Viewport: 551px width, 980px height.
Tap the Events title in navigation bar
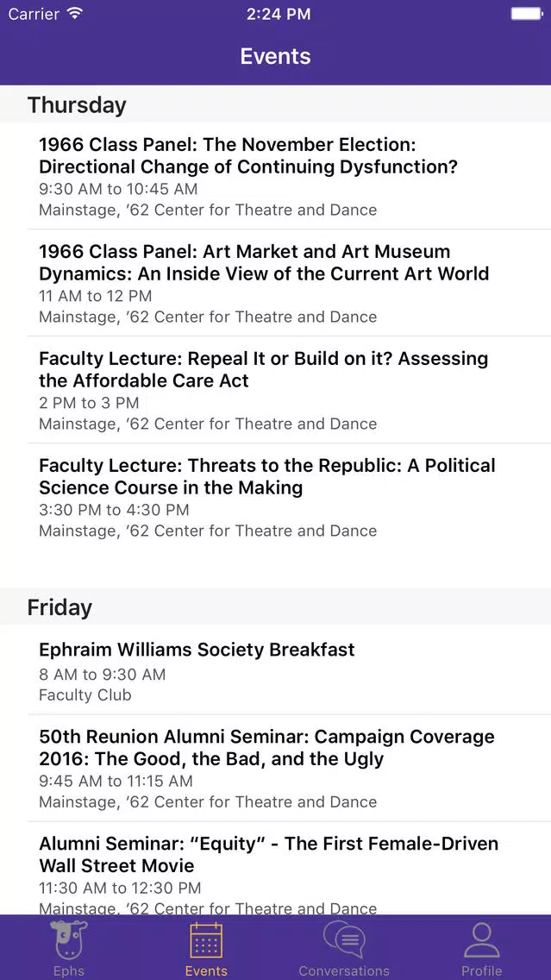[x=276, y=56]
